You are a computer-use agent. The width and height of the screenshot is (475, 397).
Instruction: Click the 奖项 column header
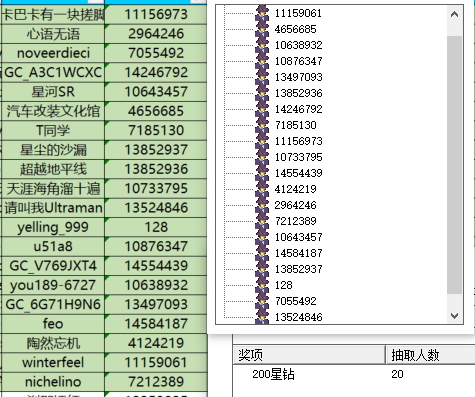309,355
